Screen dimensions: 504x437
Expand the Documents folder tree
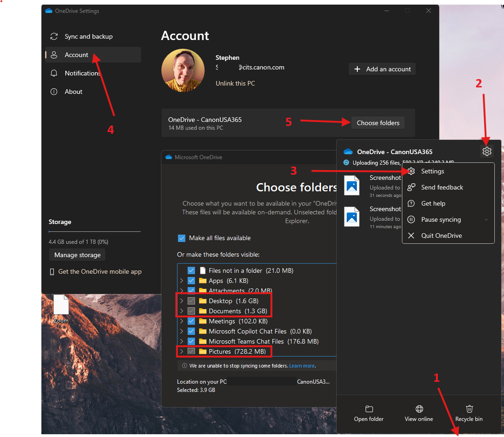181,311
